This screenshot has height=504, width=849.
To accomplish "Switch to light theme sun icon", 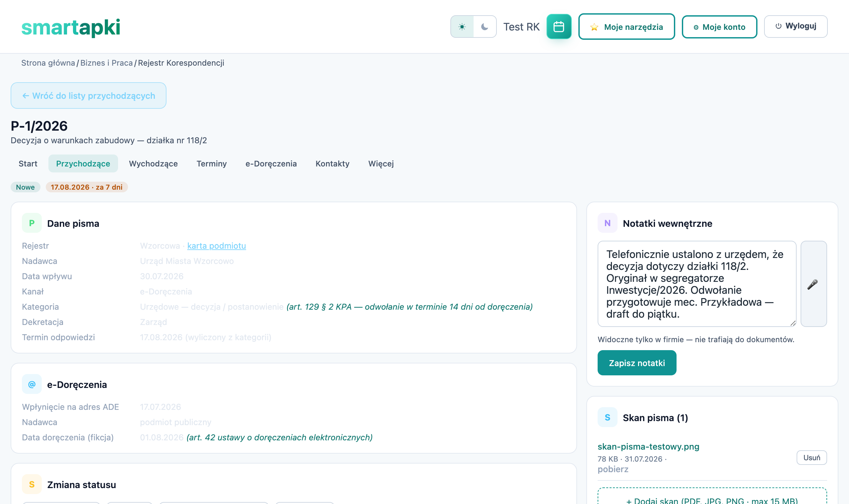I will tap(462, 27).
